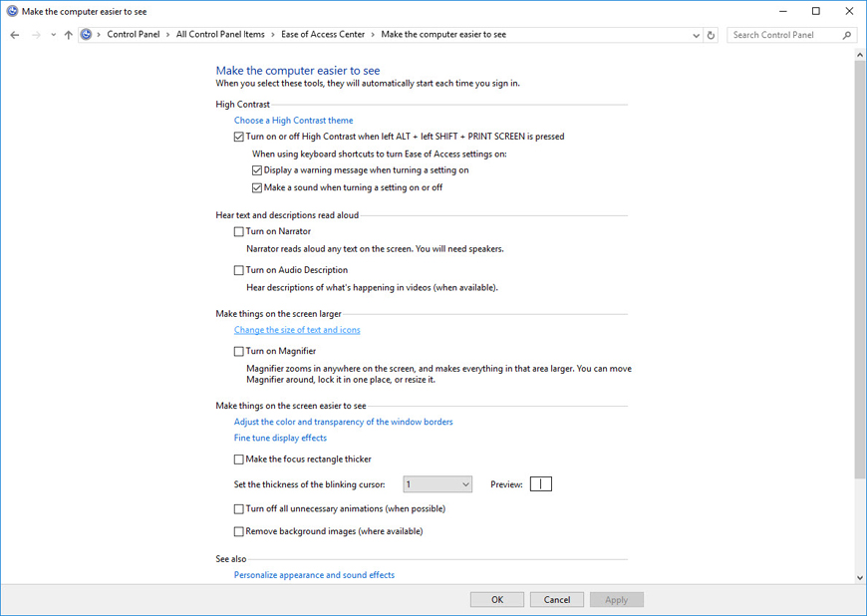
Task: Expand the chevron after Ease of Access Center
Action: click(x=373, y=35)
